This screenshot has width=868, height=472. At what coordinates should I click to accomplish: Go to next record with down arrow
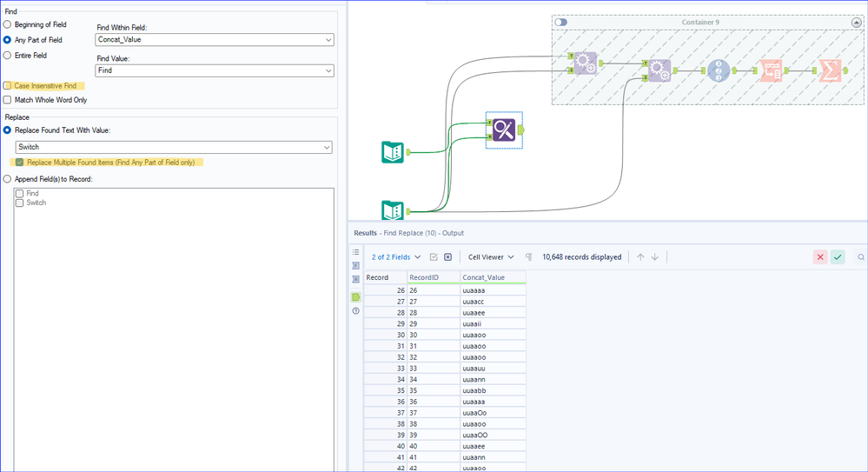[x=655, y=257]
